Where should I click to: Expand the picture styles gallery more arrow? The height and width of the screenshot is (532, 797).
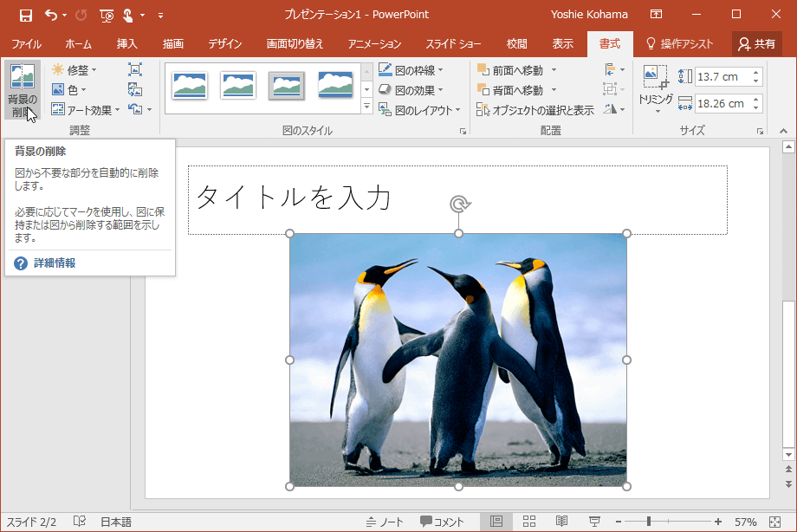(366, 107)
